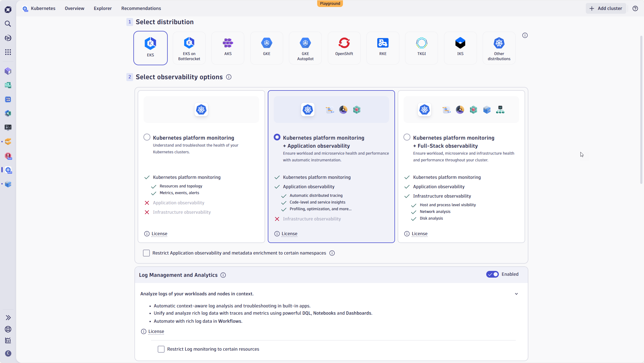The image size is (644, 363).
Task: Disable the Log Management and Analytics toggle
Action: pyautogui.click(x=492, y=274)
